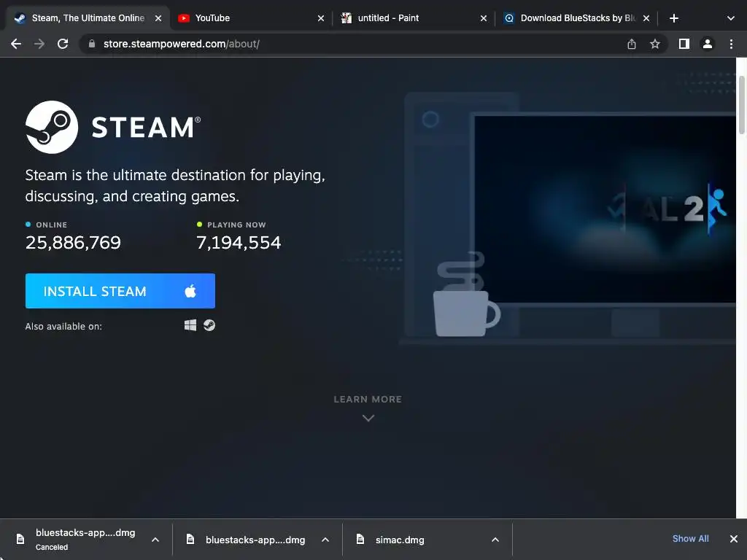
Task: Click the INSTALL STEAM button
Action: pos(120,291)
